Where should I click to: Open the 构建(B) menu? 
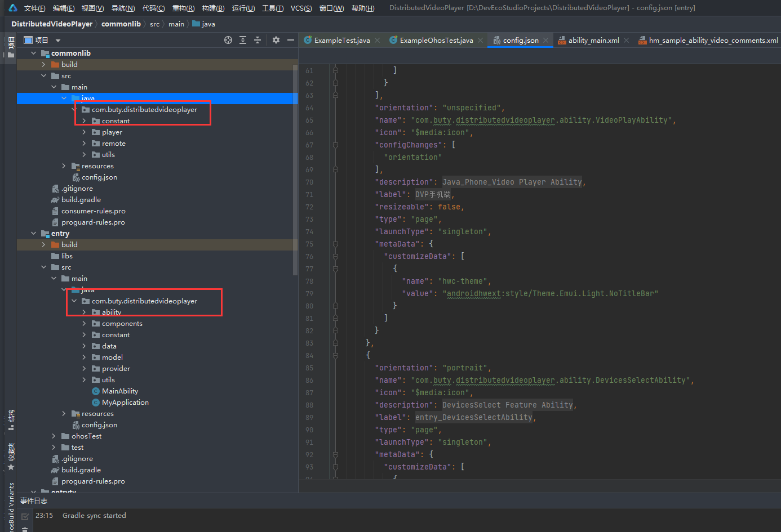tap(213, 8)
